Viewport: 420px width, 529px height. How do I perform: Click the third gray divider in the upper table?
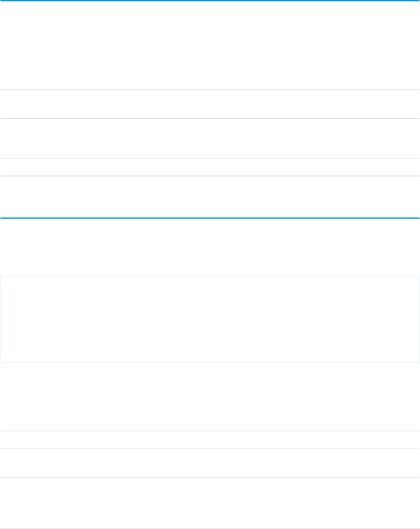(x=210, y=158)
